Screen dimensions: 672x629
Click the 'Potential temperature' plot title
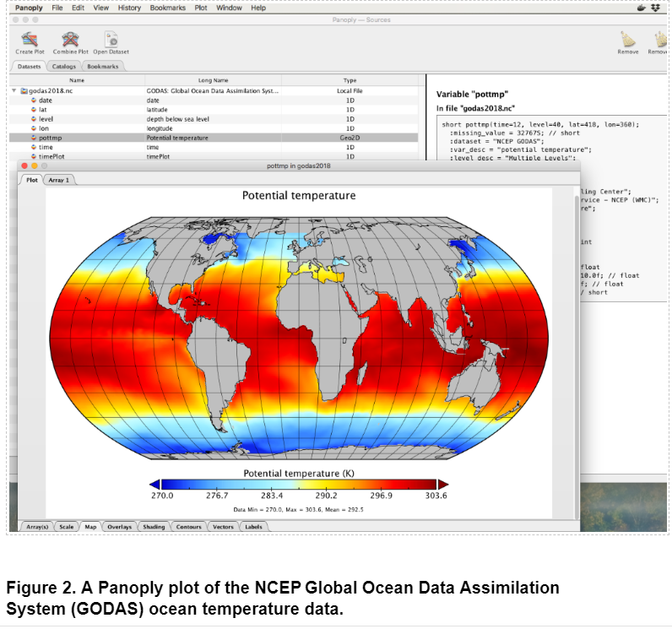(299, 195)
